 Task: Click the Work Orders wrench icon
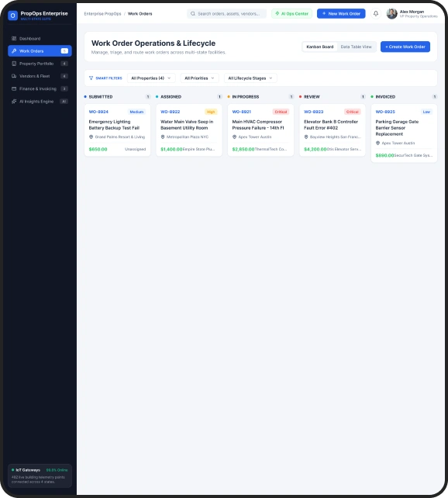[14, 51]
